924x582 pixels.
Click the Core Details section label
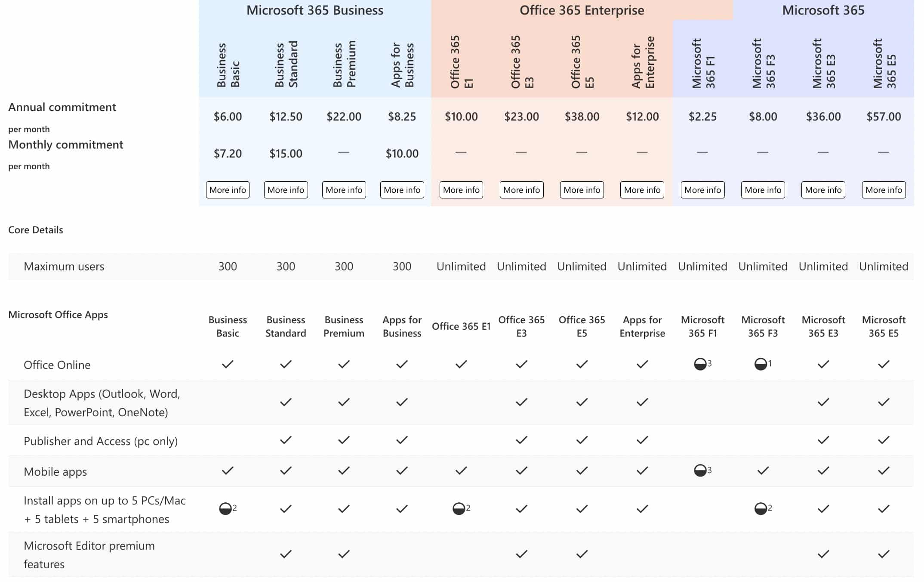click(35, 229)
